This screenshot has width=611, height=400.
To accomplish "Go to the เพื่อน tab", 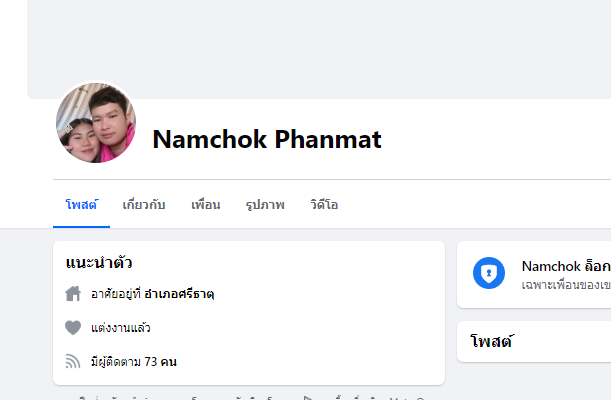I will click(x=205, y=204).
